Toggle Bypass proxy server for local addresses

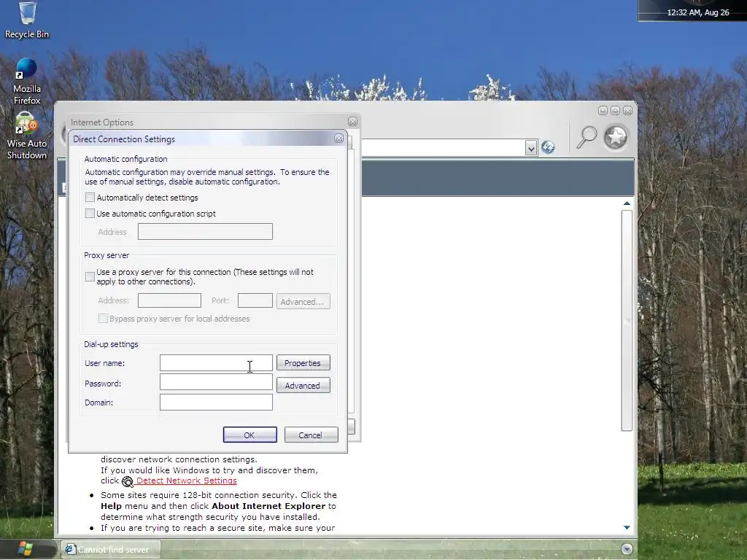point(103,319)
